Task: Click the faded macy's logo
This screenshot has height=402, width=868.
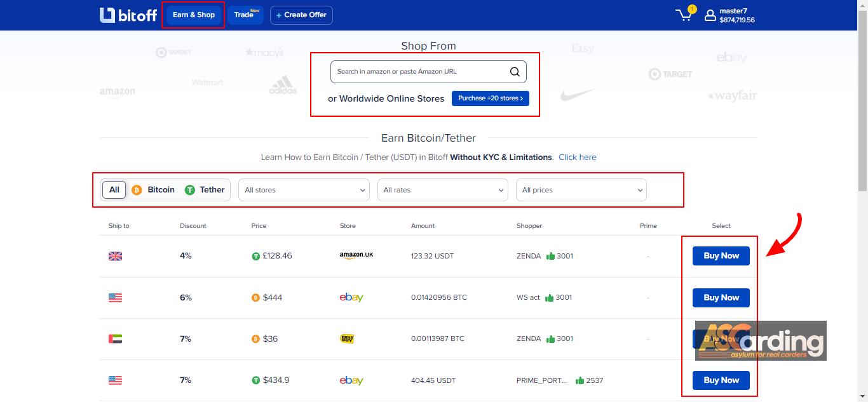Action: click(x=264, y=52)
